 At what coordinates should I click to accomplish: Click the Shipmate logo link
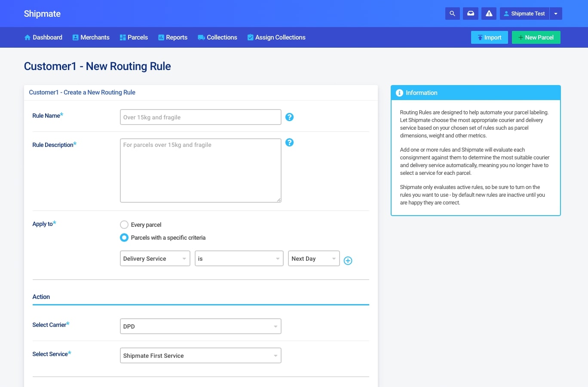point(42,14)
